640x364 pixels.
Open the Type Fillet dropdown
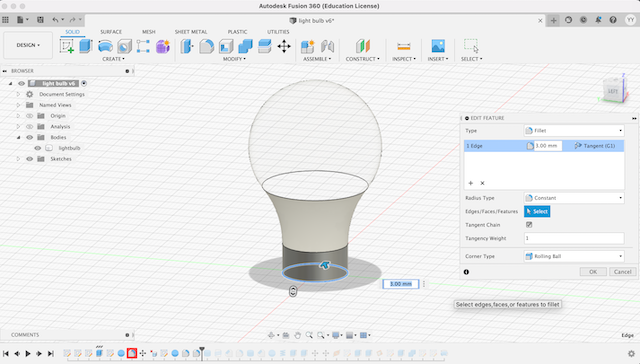tap(574, 131)
